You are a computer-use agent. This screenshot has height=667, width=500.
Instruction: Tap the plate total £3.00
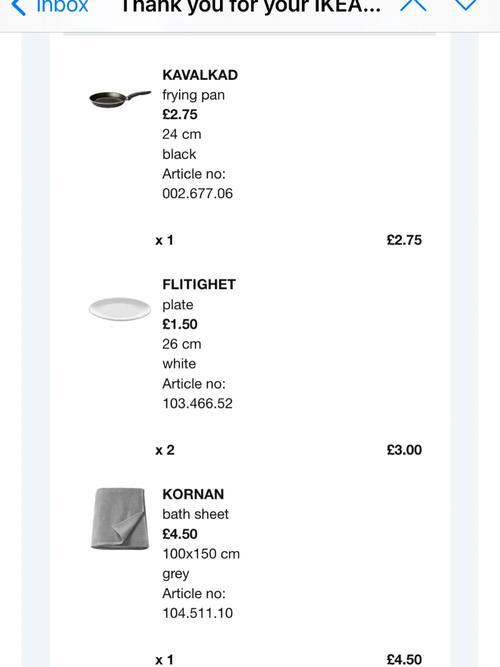point(404,450)
